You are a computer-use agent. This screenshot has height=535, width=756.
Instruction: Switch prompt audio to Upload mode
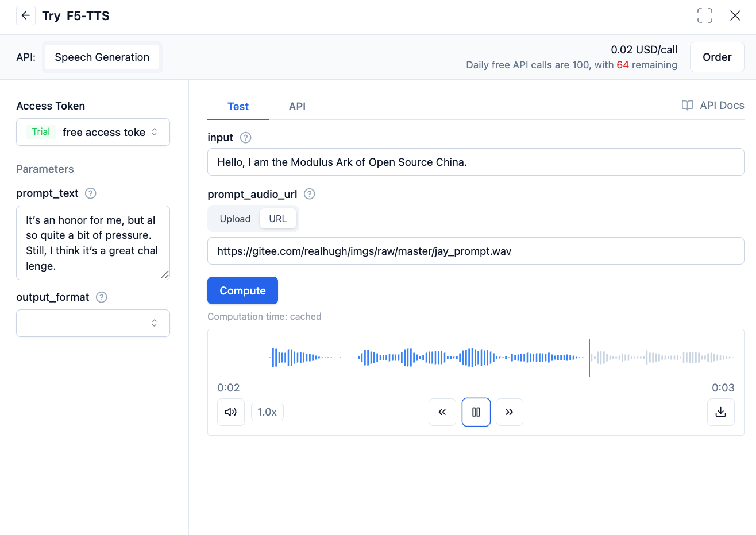click(235, 219)
